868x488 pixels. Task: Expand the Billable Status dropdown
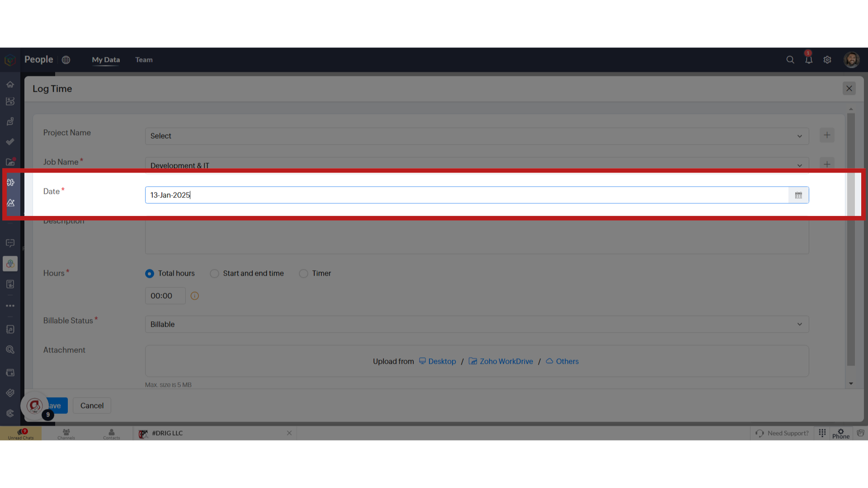(799, 324)
